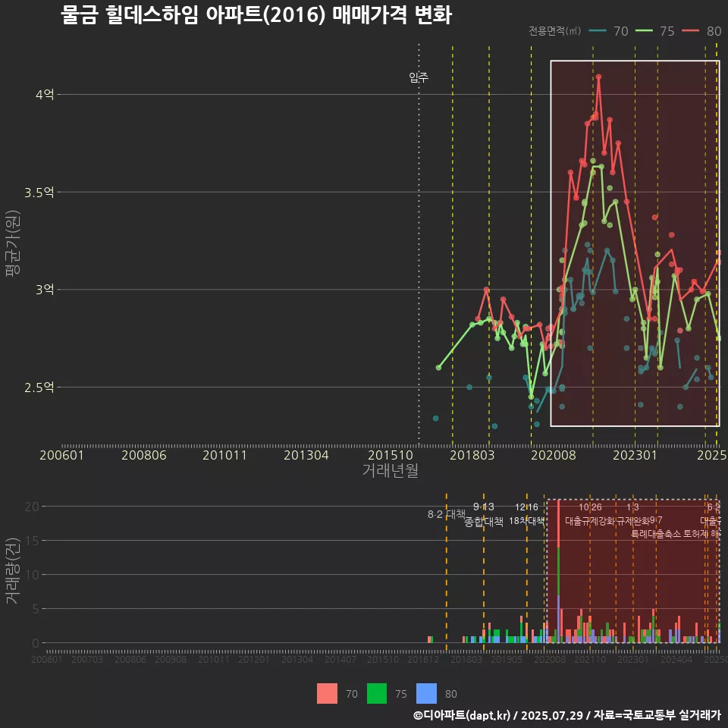
Task: Click 202301 on the price chart x-axis
Action: (635, 455)
